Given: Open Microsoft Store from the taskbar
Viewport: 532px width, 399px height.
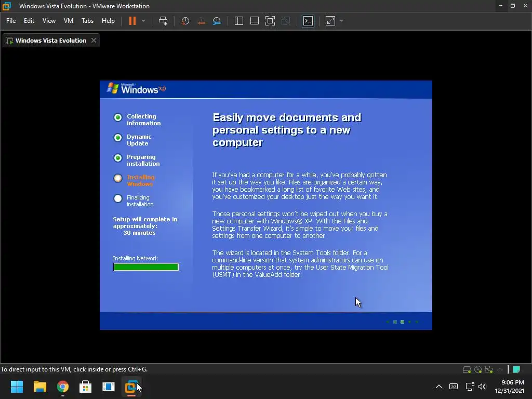Looking at the screenshot, I should click(x=86, y=387).
